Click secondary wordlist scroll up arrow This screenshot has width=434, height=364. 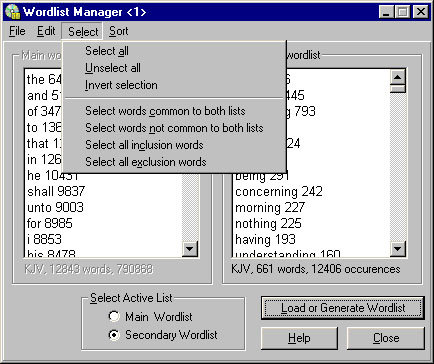click(x=397, y=77)
